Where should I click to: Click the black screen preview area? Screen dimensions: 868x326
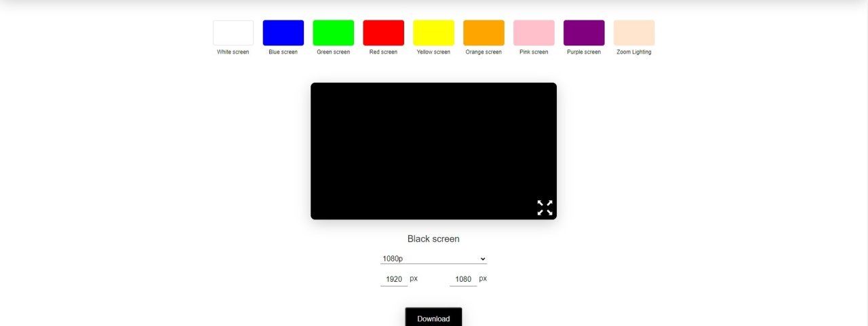point(433,151)
